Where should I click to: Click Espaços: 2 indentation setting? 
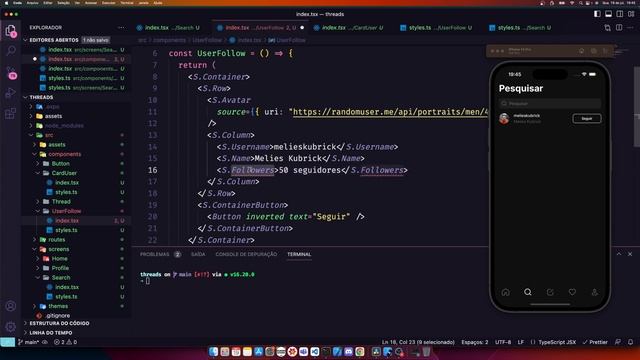click(475, 342)
